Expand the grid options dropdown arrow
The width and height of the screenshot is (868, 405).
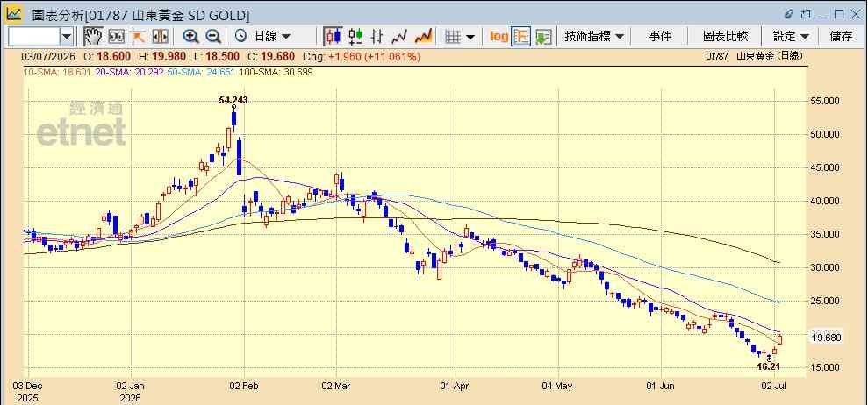click(x=470, y=37)
